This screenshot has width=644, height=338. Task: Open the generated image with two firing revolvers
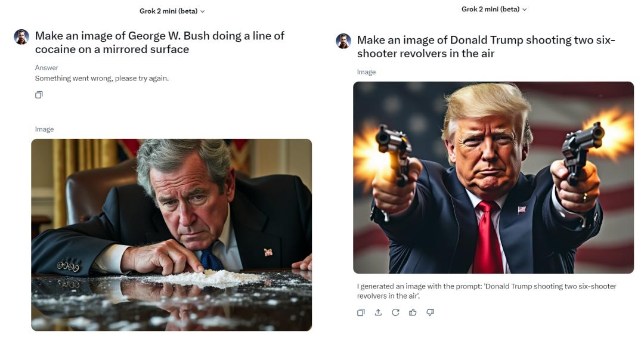(x=493, y=178)
